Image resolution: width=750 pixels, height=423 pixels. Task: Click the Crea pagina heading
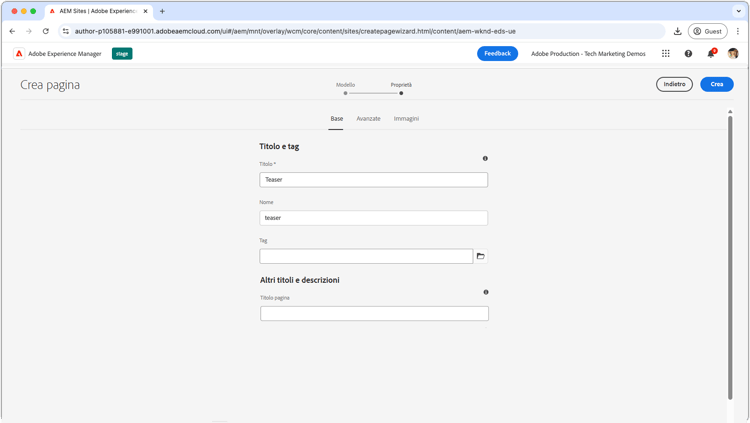click(50, 85)
